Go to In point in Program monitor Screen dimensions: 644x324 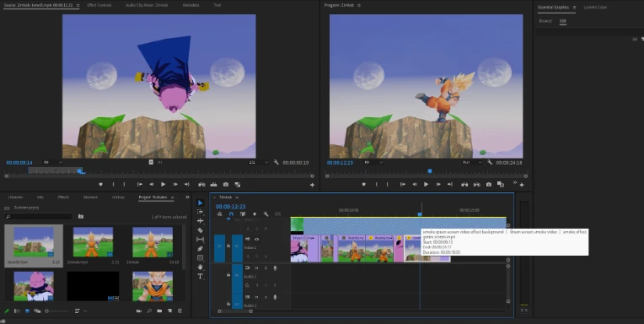coord(403,185)
